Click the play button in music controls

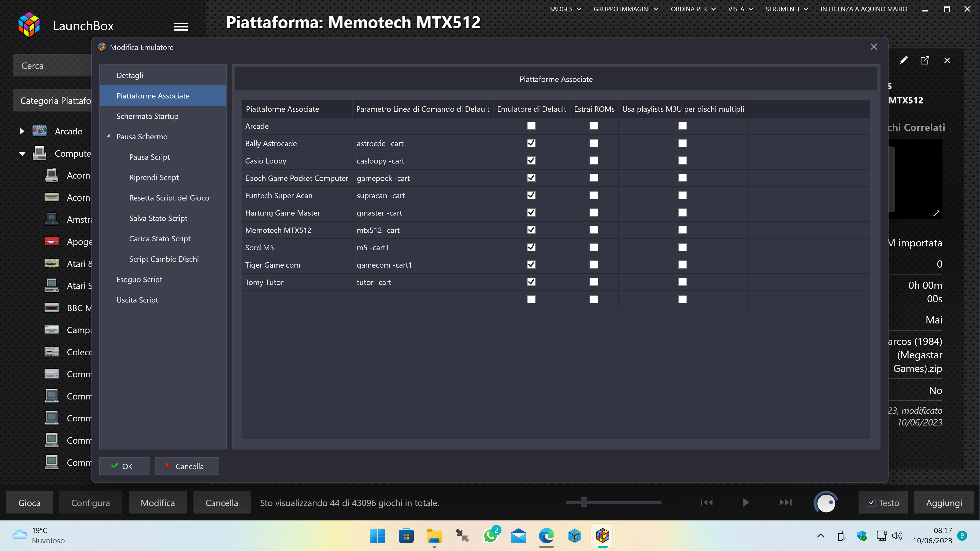click(x=746, y=502)
